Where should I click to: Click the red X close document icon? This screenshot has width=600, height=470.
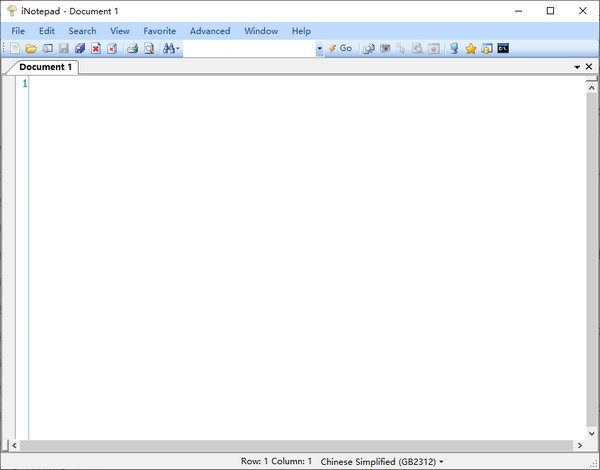(x=96, y=48)
